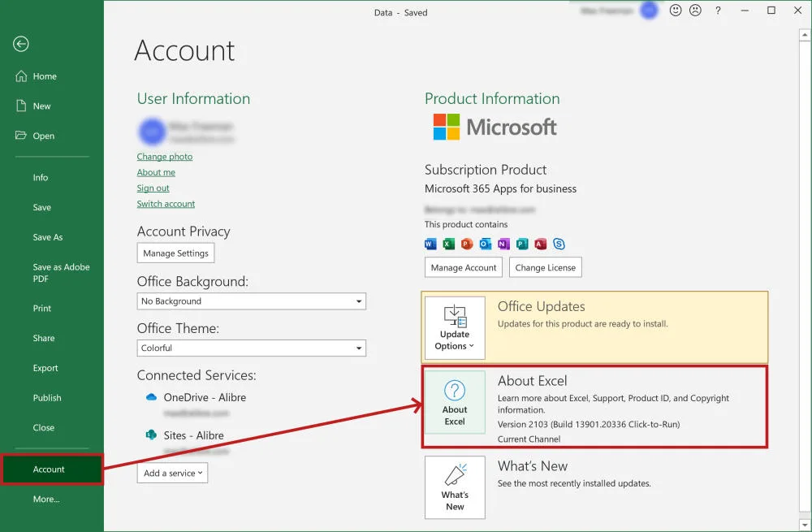The image size is (812, 532).
Task: Click the Change photo link
Action: pyautogui.click(x=165, y=157)
